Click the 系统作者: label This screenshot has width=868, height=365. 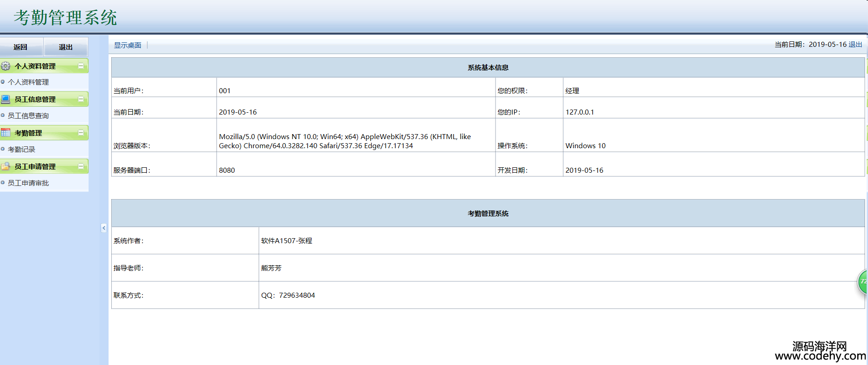click(129, 241)
